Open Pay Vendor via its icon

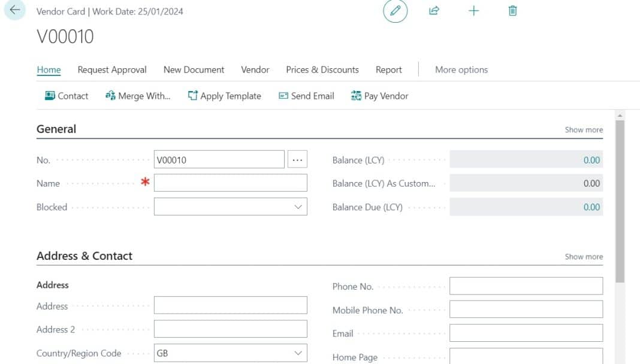pyautogui.click(x=356, y=96)
